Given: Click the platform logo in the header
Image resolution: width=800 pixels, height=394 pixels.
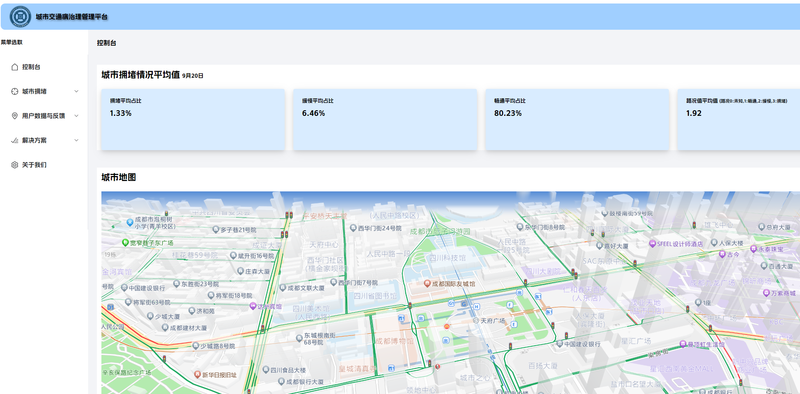Looking at the screenshot, I should coord(20,17).
